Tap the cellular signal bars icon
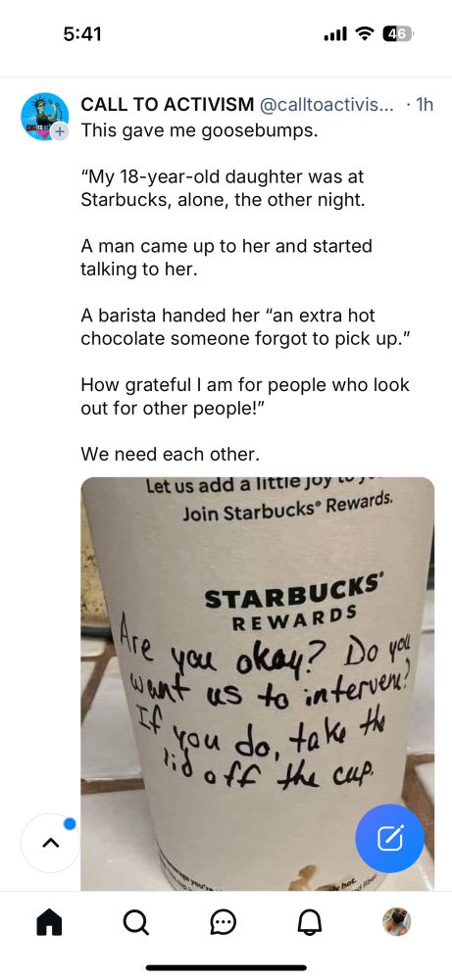Image resolution: width=452 pixels, height=980 pixels. pos(335,35)
